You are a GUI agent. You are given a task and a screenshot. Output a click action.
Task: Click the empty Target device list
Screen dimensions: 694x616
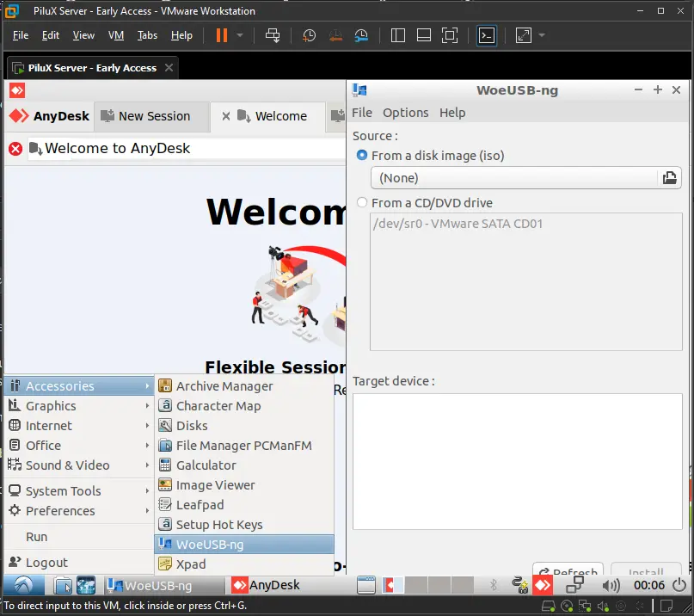518,461
